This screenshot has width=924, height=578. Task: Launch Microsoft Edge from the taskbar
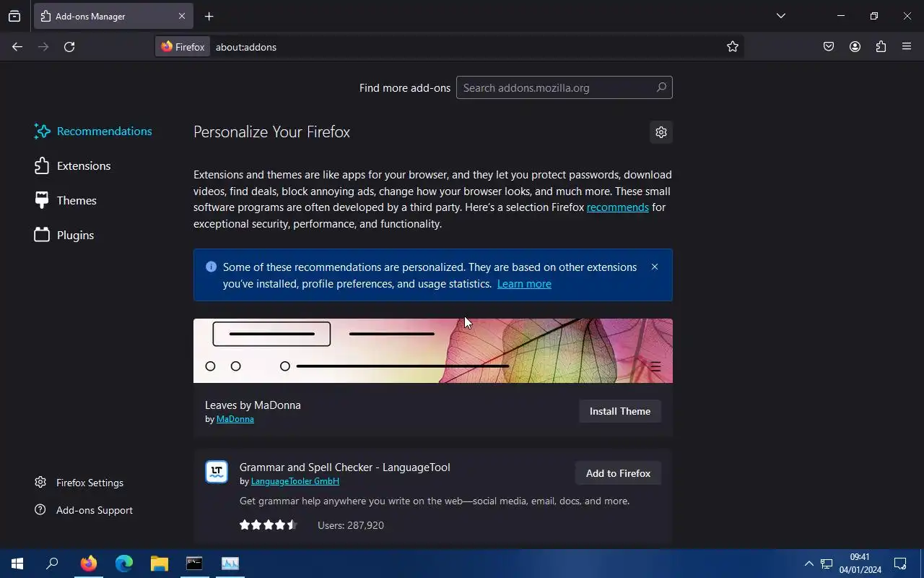click(124, 564)
